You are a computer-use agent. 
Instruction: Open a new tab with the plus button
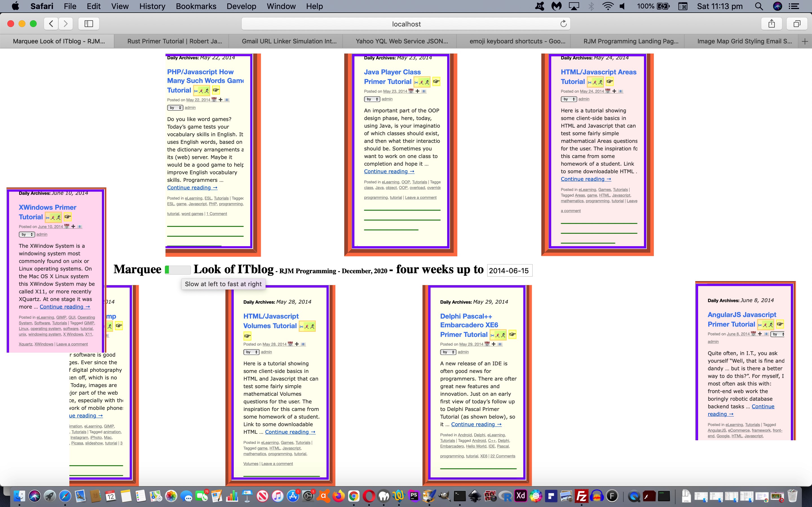(805, 41)
